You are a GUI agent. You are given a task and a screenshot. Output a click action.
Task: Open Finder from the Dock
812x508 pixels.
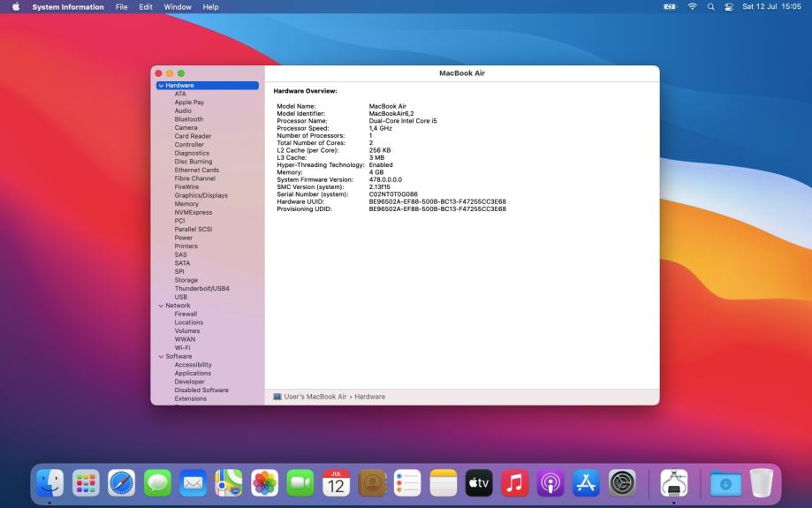[50, 483]
